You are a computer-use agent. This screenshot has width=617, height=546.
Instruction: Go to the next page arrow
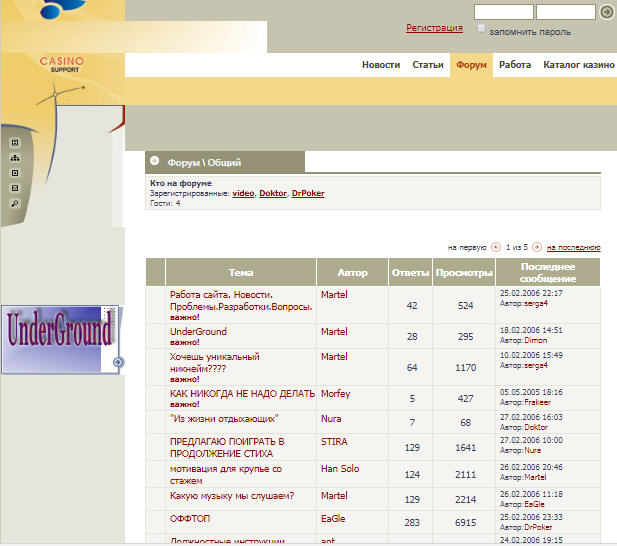point(537,246)
